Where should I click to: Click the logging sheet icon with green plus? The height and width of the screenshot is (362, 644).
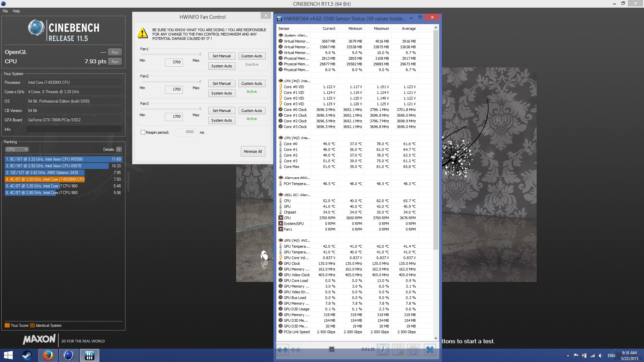click(x=398, y=350)
